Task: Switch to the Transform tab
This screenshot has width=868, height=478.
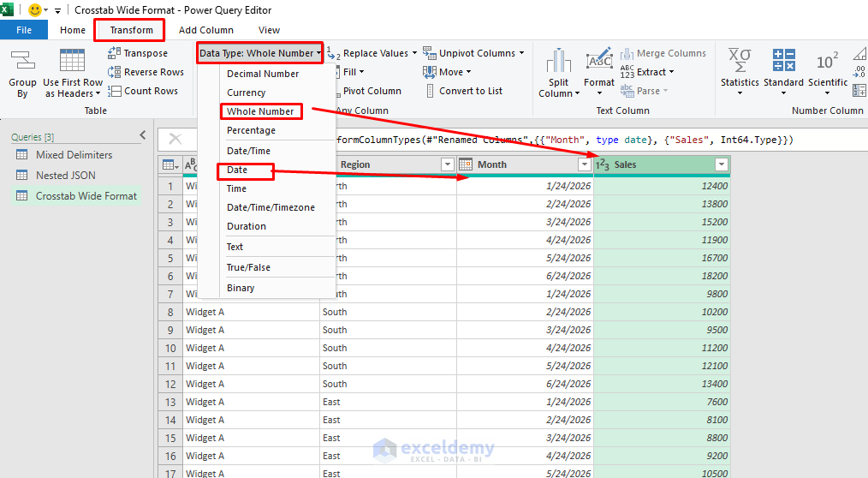Action: tap(131, 30)
